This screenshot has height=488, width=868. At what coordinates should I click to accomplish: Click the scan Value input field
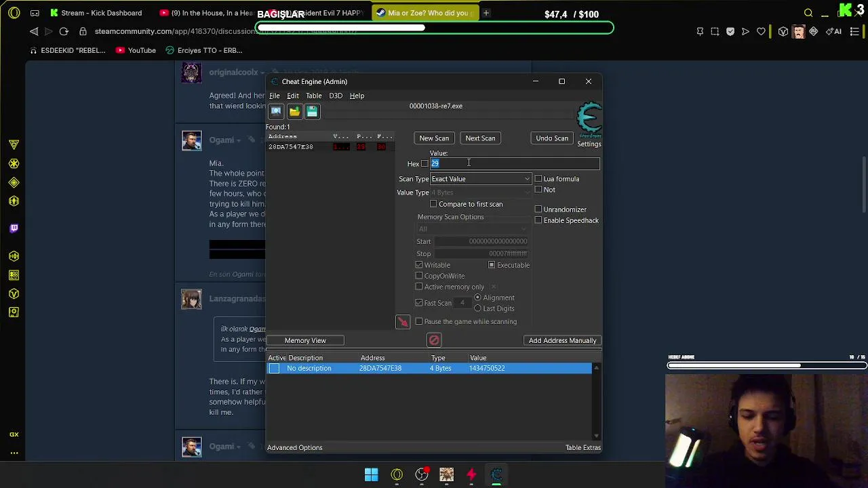[x=515, y=163]
